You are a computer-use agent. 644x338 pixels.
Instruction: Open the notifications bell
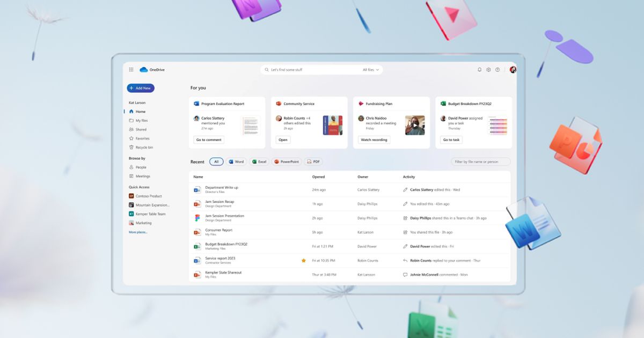(479, 70)
